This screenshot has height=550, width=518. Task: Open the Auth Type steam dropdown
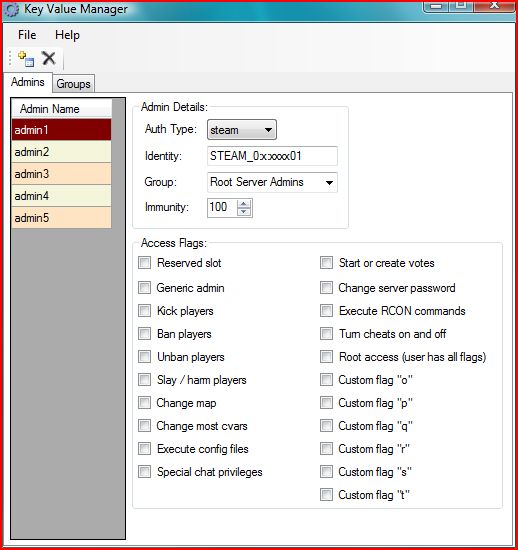(x=242, y=130)
